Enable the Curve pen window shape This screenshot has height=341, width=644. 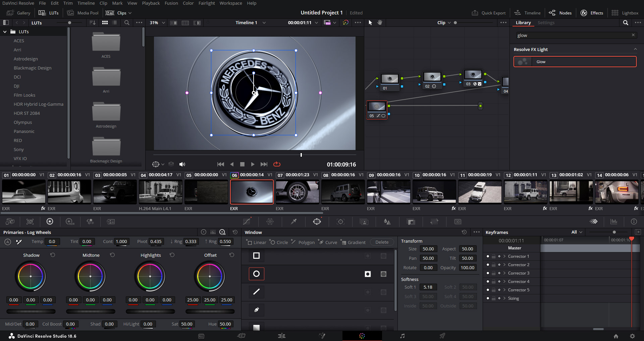click(x=257, y=310)
